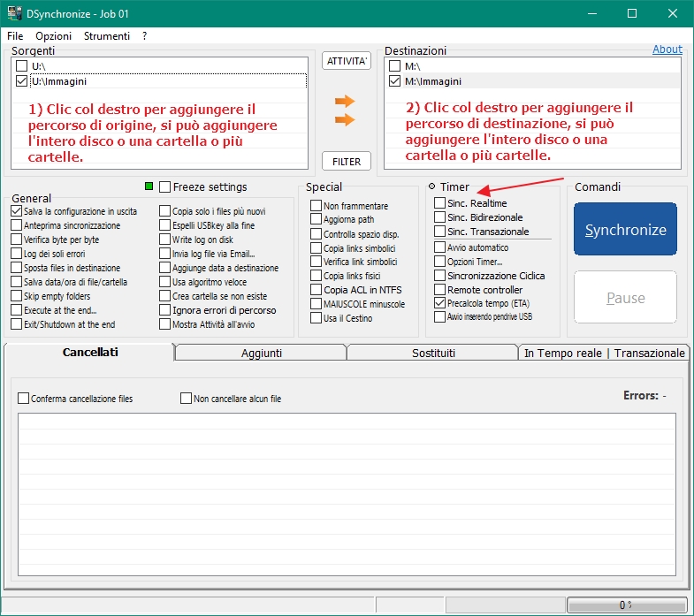
Task: Click the DSynchronize app icon in title bar
Action: pyautogui.click(x=15, y=13)
